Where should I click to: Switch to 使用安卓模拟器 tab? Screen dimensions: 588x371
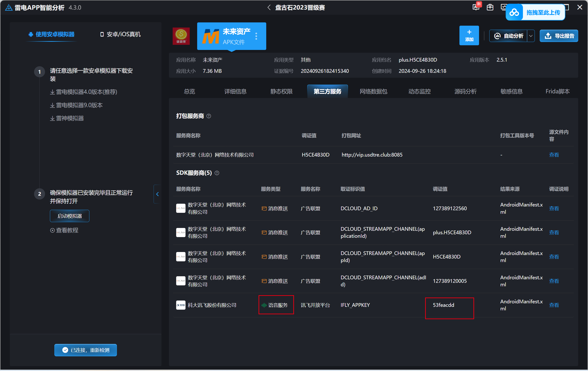click(x=52, y=34)
